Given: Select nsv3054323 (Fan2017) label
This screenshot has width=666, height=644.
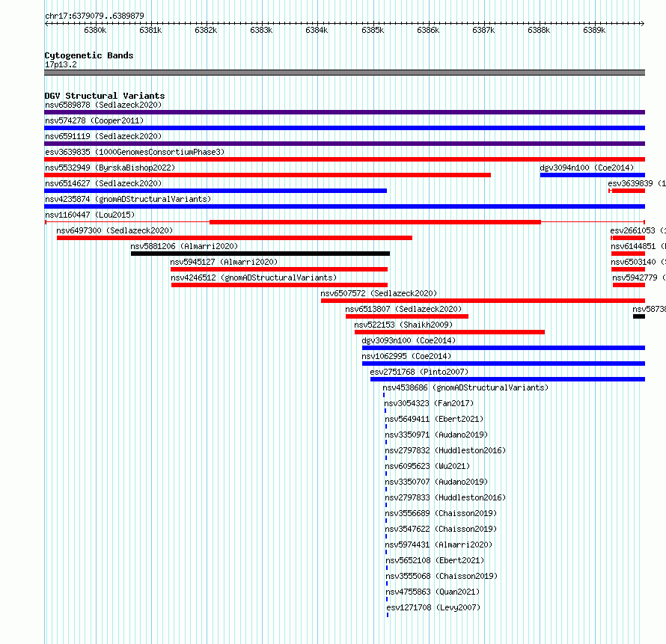Looking at the screenshot, I should pyautogui.click(x=429, y=403).
